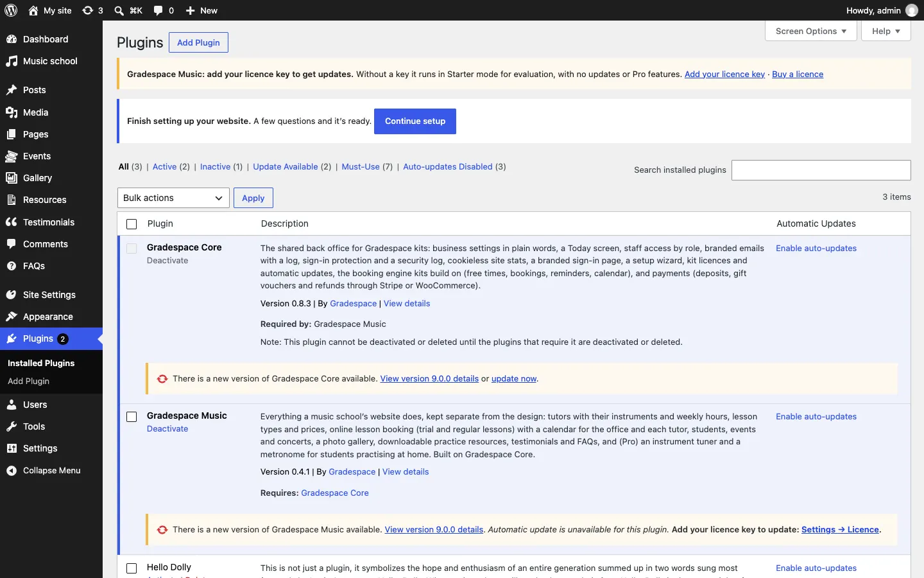Open the Music school menu item
Image resolution: width=924 pixels, height=578 pixels.
(x=51, y=61)
